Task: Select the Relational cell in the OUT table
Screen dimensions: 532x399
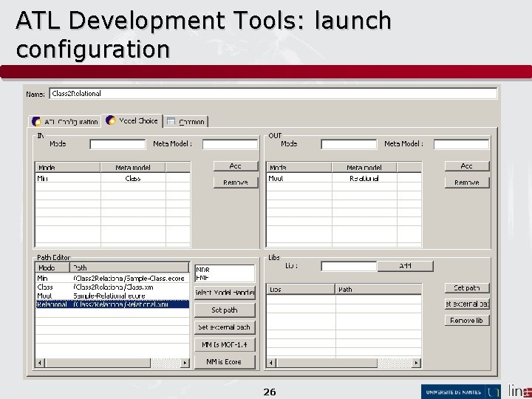Action: coord(364,178)
